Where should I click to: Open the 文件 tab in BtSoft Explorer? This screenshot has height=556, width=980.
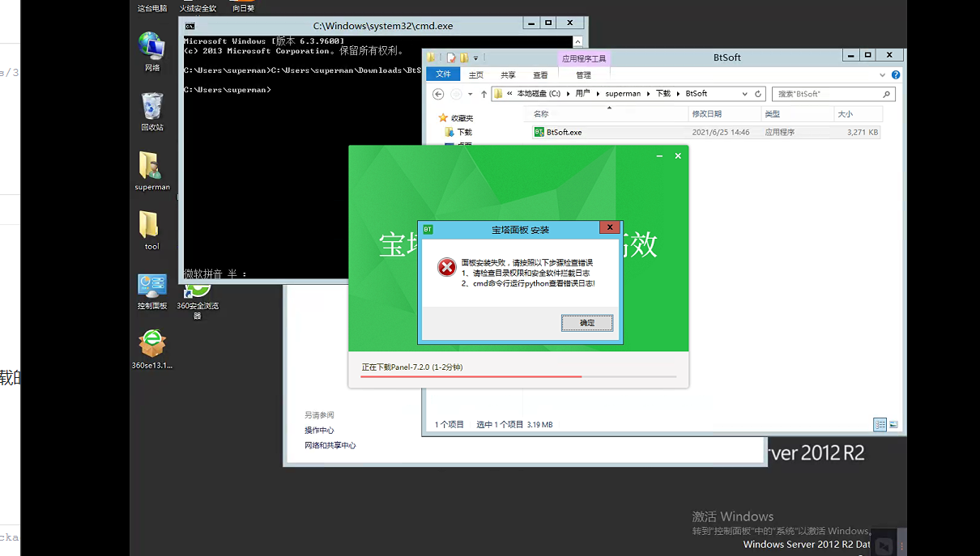pos(443,74)
